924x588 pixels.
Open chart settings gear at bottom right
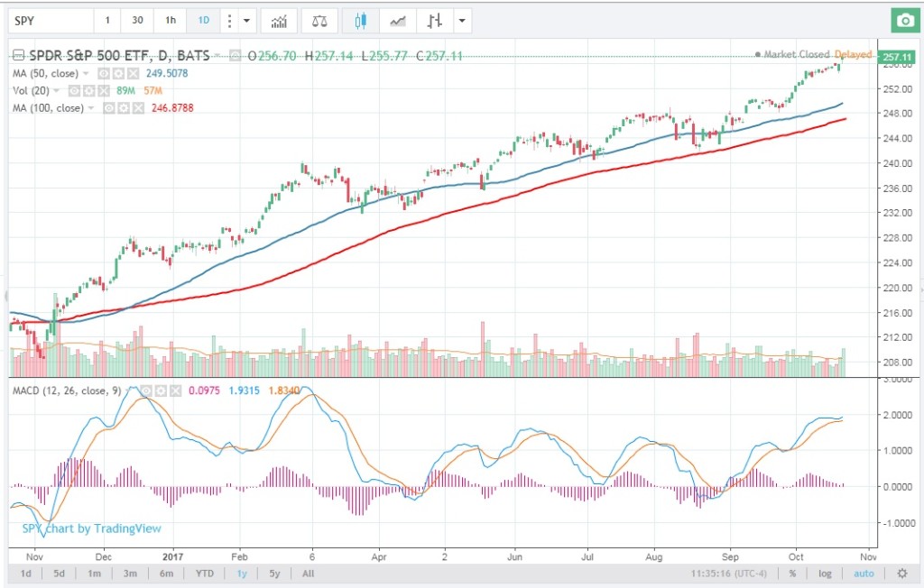[902, 574]
